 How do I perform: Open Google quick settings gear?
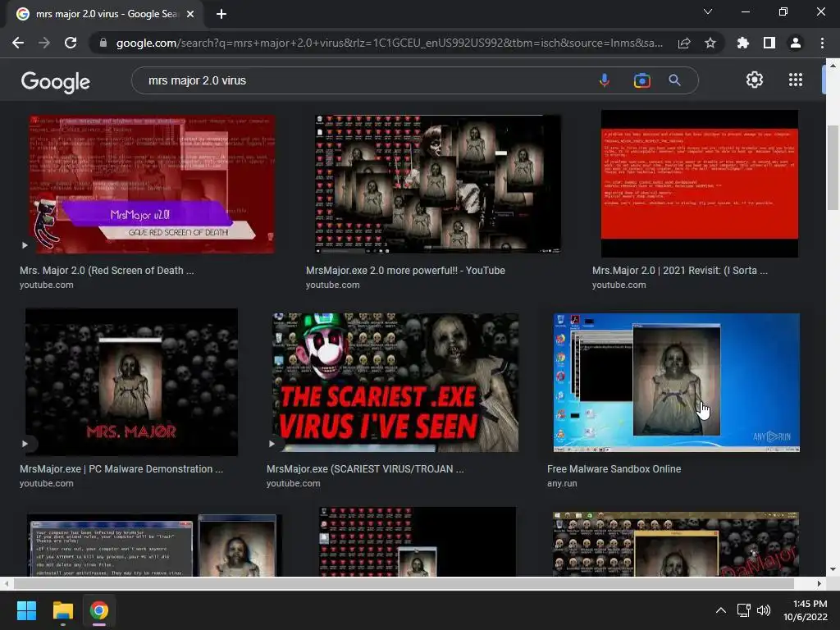[x=755, y=80]
